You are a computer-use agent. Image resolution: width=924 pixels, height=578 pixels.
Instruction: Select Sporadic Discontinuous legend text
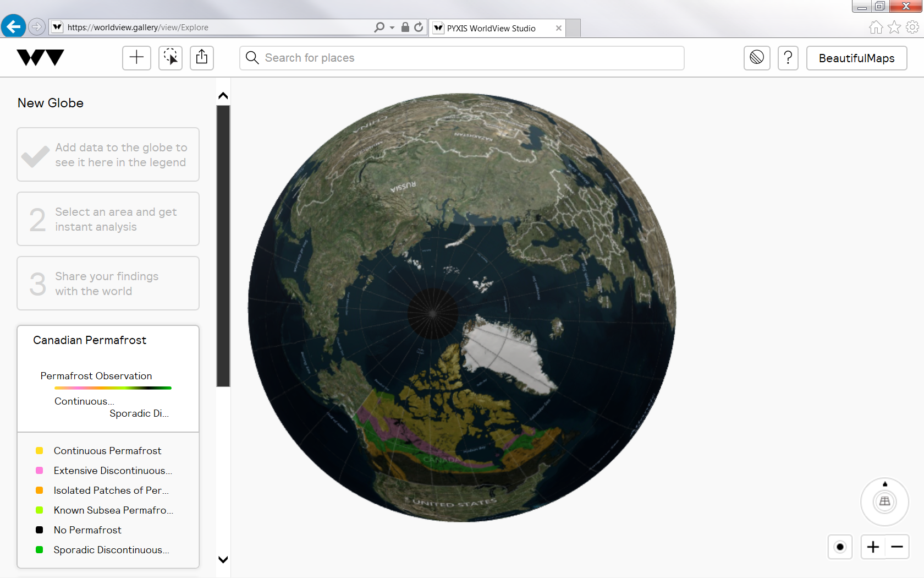coord(111,550)
